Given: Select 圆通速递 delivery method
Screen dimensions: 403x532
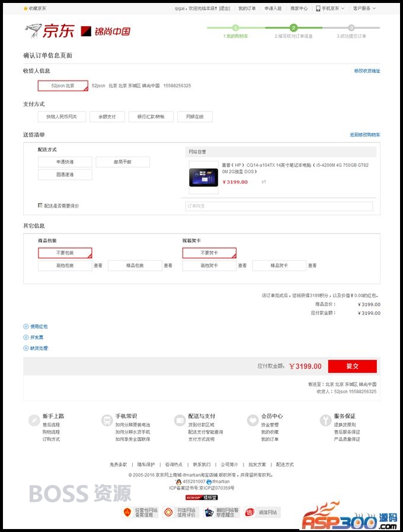Looking at the screenshot, I should [x=65, y=174].
